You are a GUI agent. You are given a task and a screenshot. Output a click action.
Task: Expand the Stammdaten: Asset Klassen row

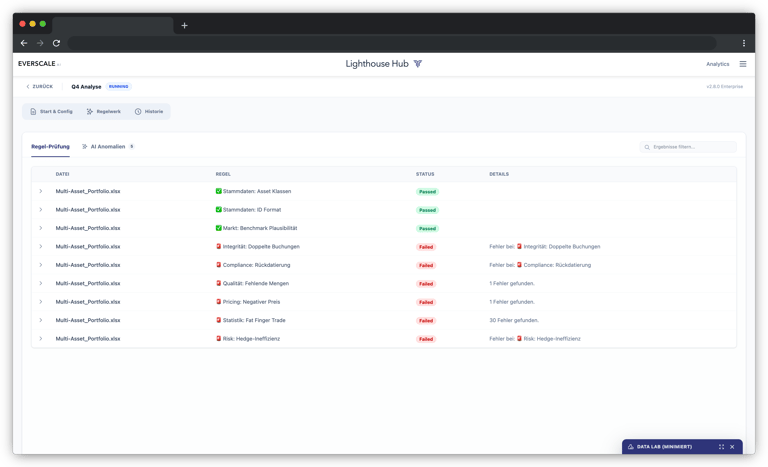click(41, 191)
